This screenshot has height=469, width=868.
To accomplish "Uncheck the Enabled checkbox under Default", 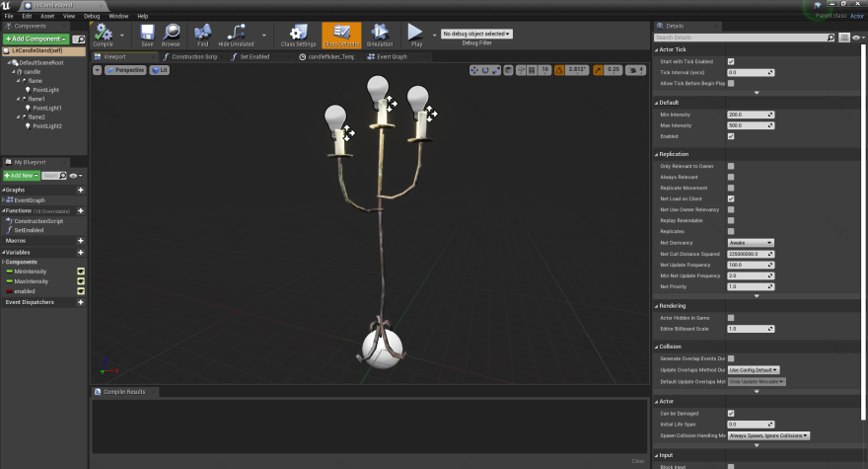I will coord(731,136).
